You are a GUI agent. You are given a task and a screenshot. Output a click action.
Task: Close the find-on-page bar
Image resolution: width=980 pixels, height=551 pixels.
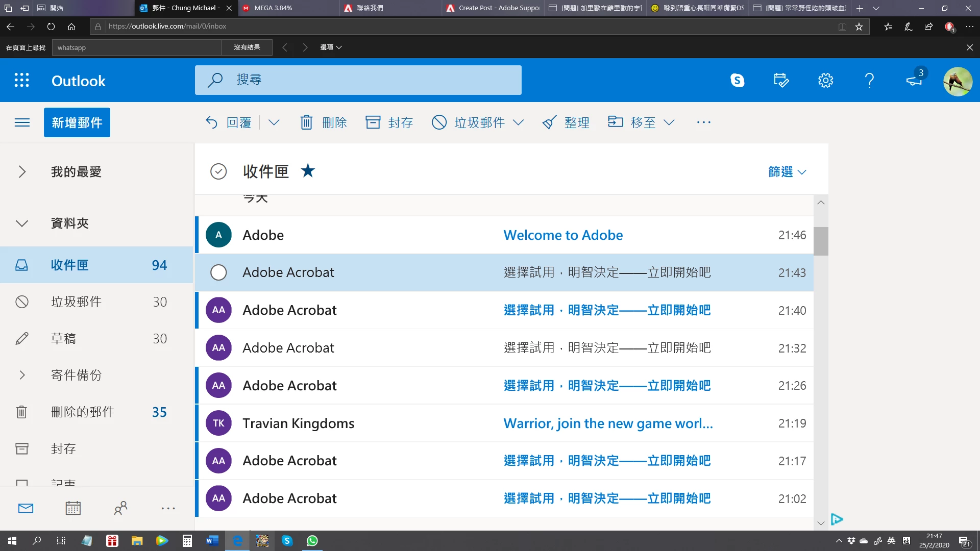(x=969, y=47)
